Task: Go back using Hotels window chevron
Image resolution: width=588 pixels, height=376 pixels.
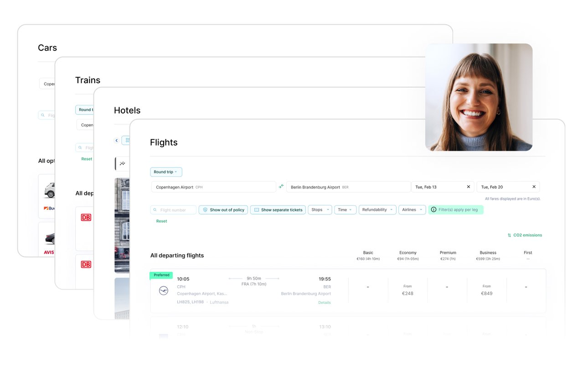Action: pyautogui.click(x=117, y=141)
